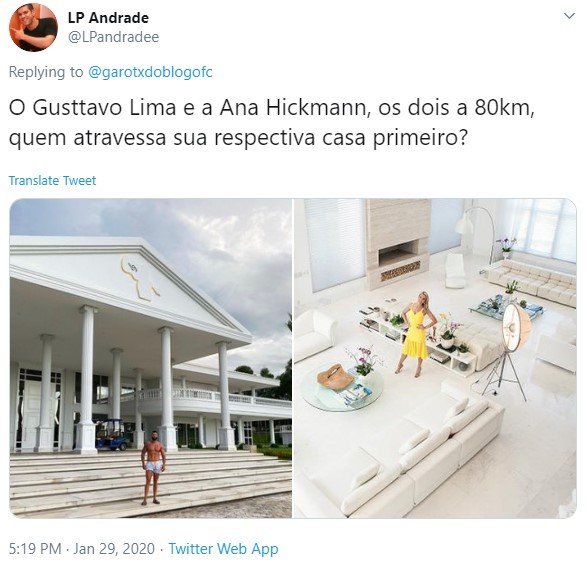Open the @LPandradee handle link
Image resolution: width=587 pixels, height=564 pixels.
point(113,37)
